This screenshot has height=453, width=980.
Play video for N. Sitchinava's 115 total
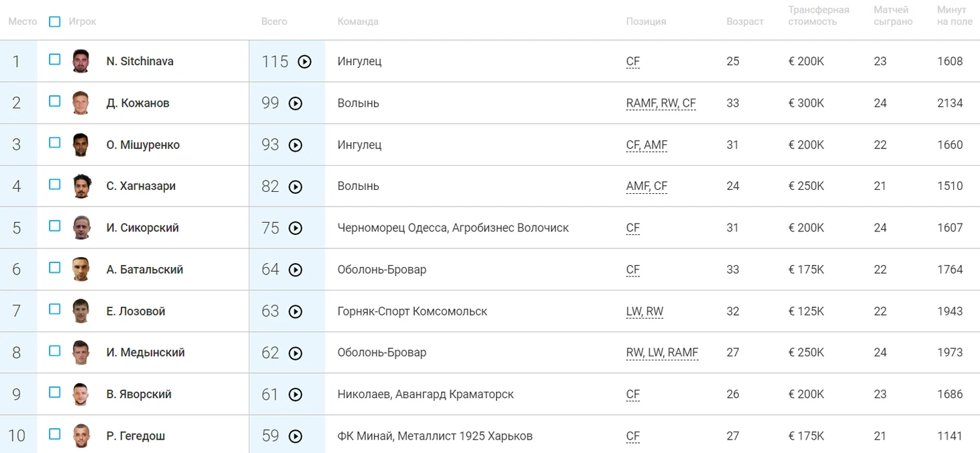click(x=305, y=62)
